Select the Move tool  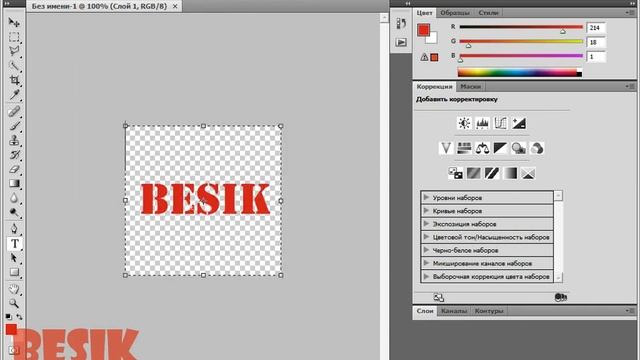coord(14,22)
